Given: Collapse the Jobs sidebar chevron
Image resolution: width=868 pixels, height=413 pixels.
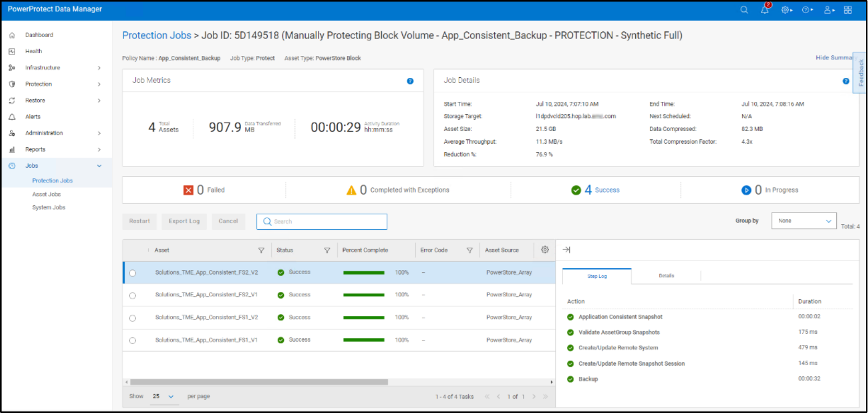Looking at the screenshot, I should click(99, 166).
